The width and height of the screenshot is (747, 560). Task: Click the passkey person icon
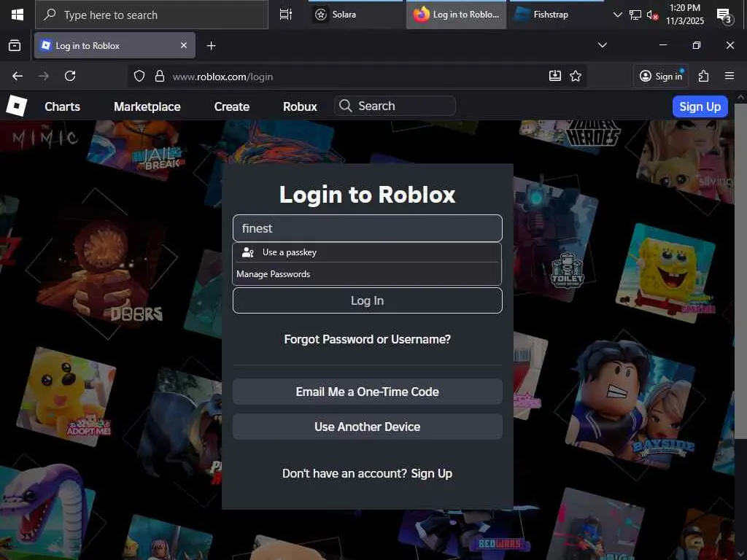click(248, 252)
